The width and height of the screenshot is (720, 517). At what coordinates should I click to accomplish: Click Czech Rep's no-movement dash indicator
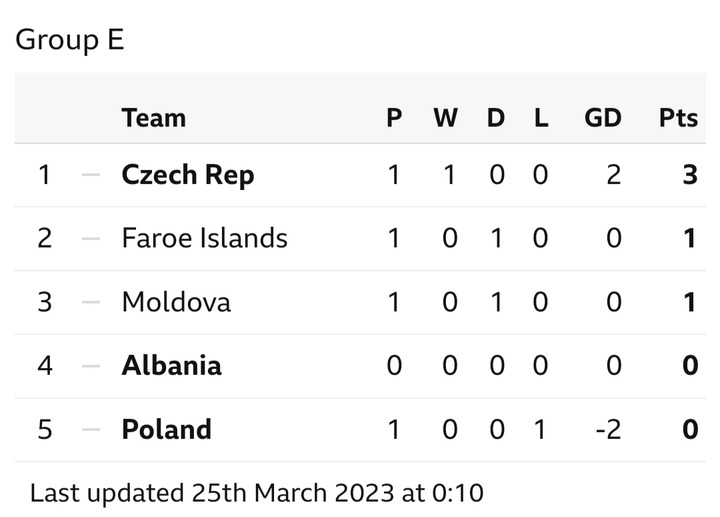91,174
